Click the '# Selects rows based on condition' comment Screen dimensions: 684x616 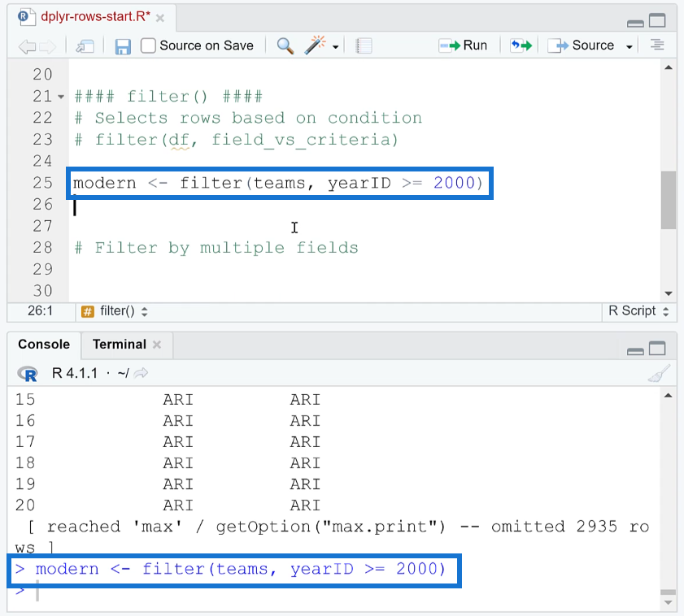click(x=248, y=118)
